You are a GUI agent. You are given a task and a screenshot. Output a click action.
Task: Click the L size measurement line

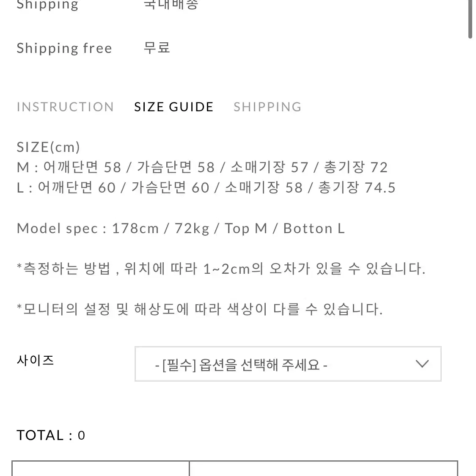click(206, 187)
